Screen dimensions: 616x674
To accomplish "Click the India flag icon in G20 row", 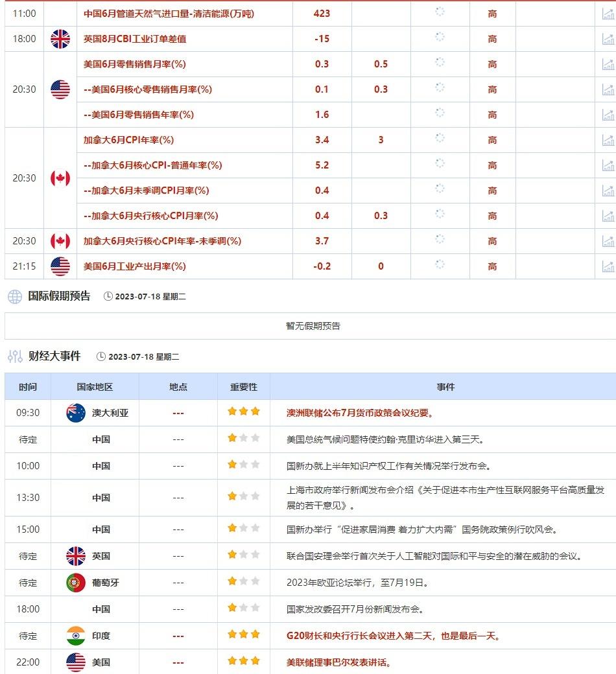I will coord(76,636).
